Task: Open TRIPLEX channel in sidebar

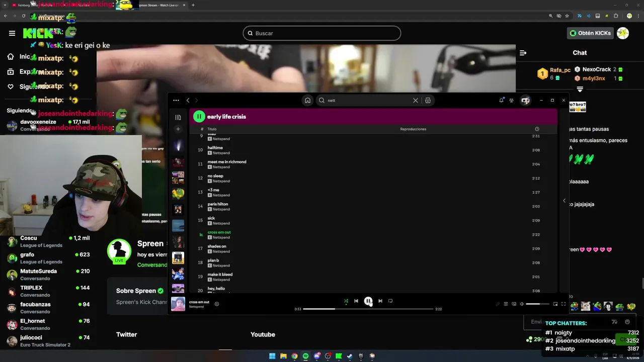Action: tap(48, 291)
